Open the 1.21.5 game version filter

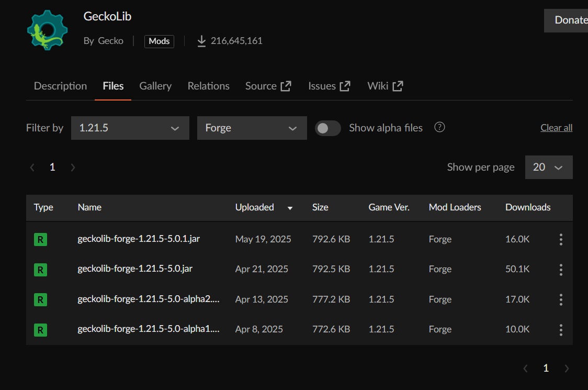pos(130,128)
